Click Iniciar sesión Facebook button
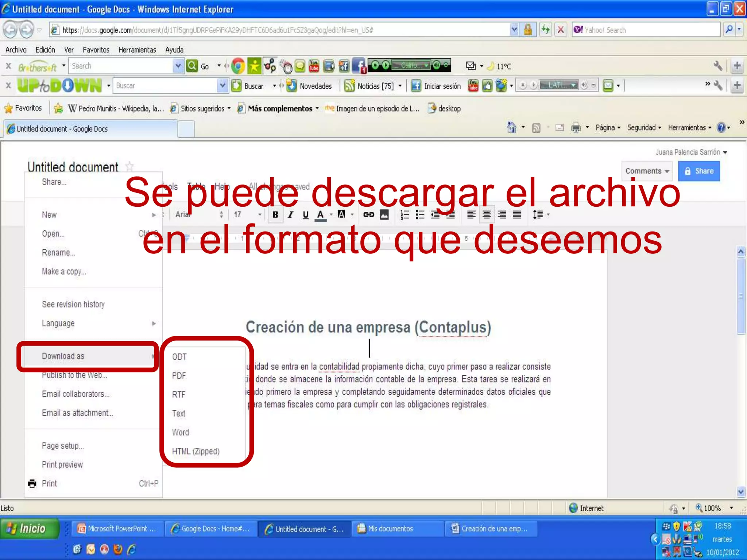Screen dimensions: 747x560 (436, 86)
